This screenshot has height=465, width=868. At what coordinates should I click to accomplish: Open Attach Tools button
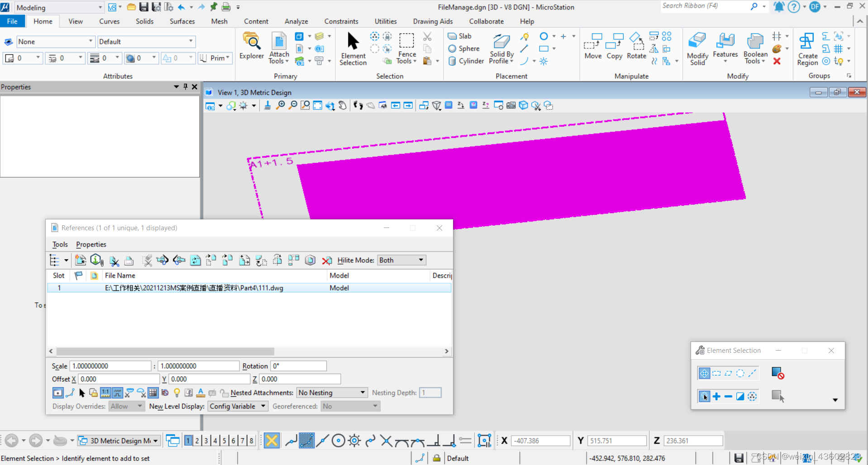coord(279,48)
